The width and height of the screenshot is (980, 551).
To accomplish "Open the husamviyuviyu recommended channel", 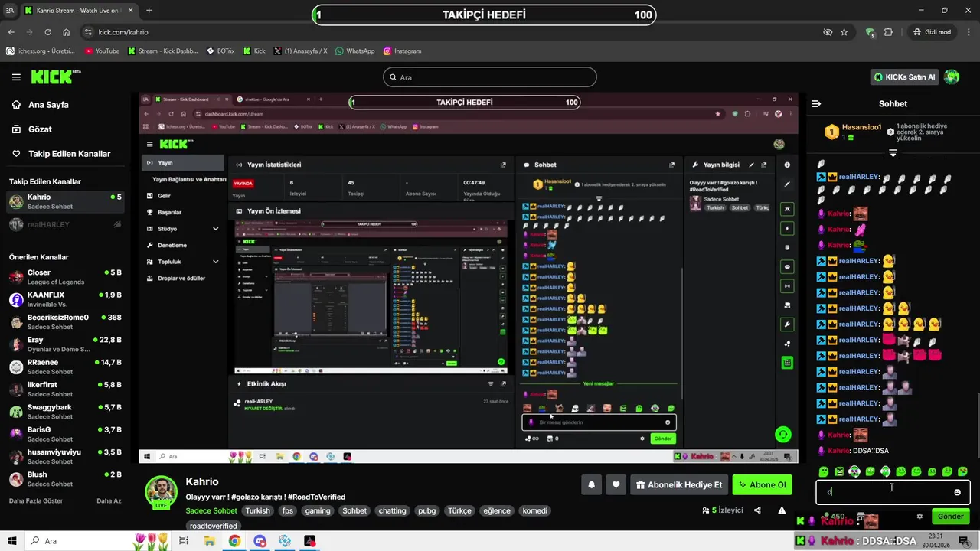I will tap(64, 457).
